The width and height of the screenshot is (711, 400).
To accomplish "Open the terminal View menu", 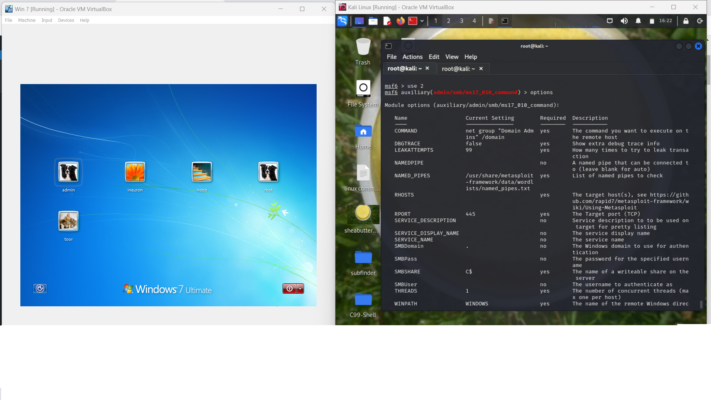I will (452, 57).
